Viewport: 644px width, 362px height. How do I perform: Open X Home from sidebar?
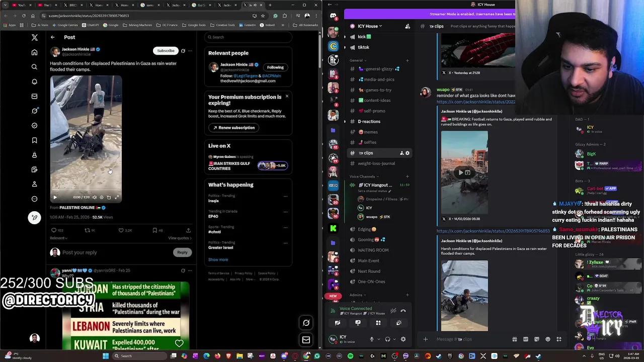click(34, 52)
